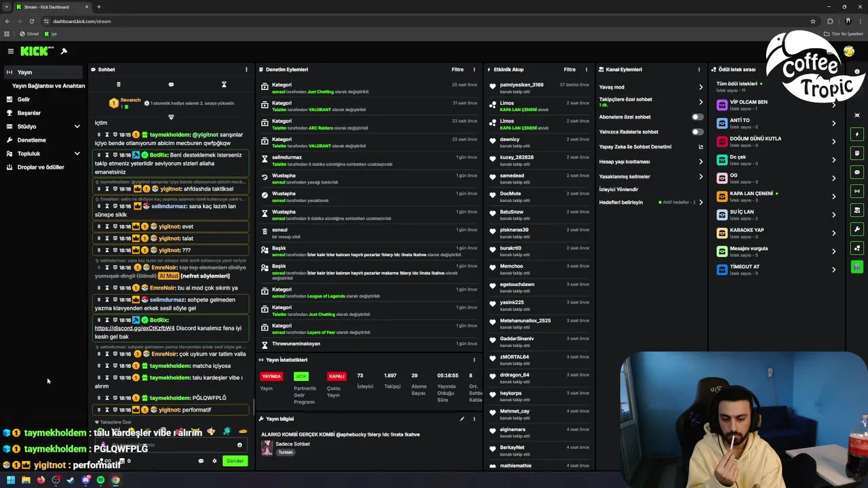This screenshot has height=488, width=868.
Task: Click the speech bubble icon near Gönder
Action: tap(201, 461)
